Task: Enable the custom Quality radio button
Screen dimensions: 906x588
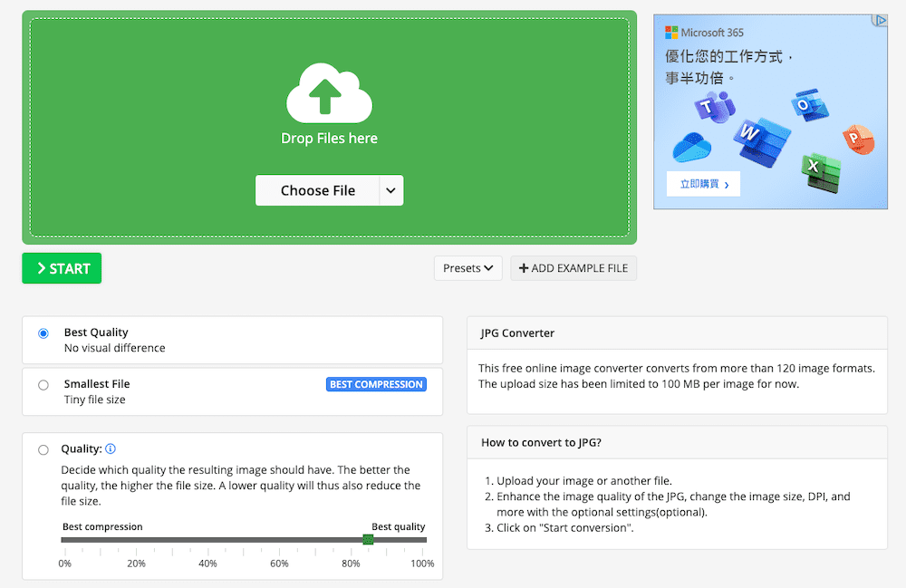Action: point(43,449)
